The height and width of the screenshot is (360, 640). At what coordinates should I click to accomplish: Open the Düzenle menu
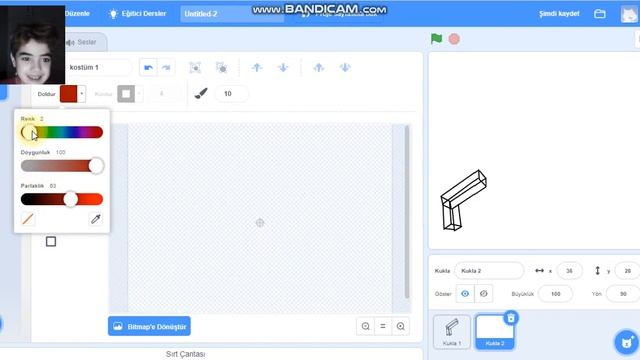pos(77,13)
